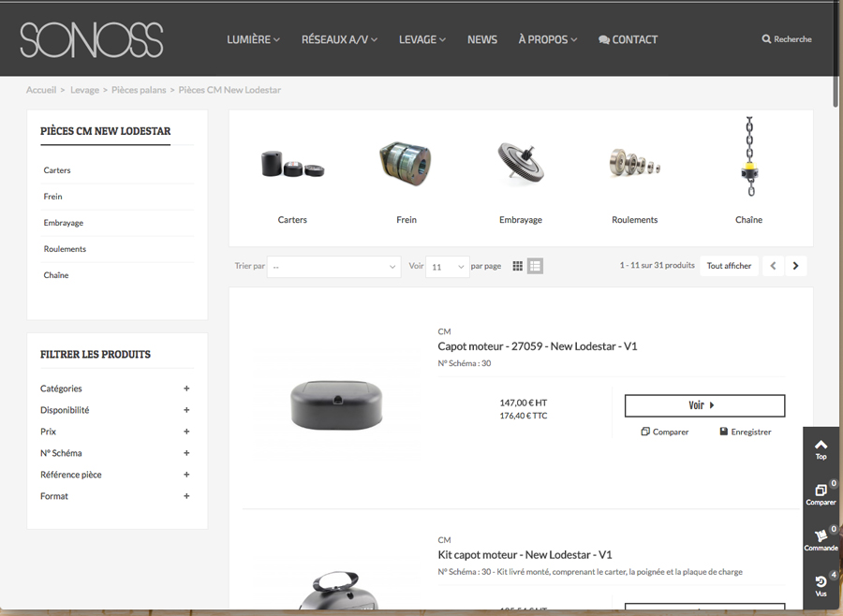Open the À PROPOS menu
Image resolution: width=843 pixels, height=616 pixels.
point(548,39)
